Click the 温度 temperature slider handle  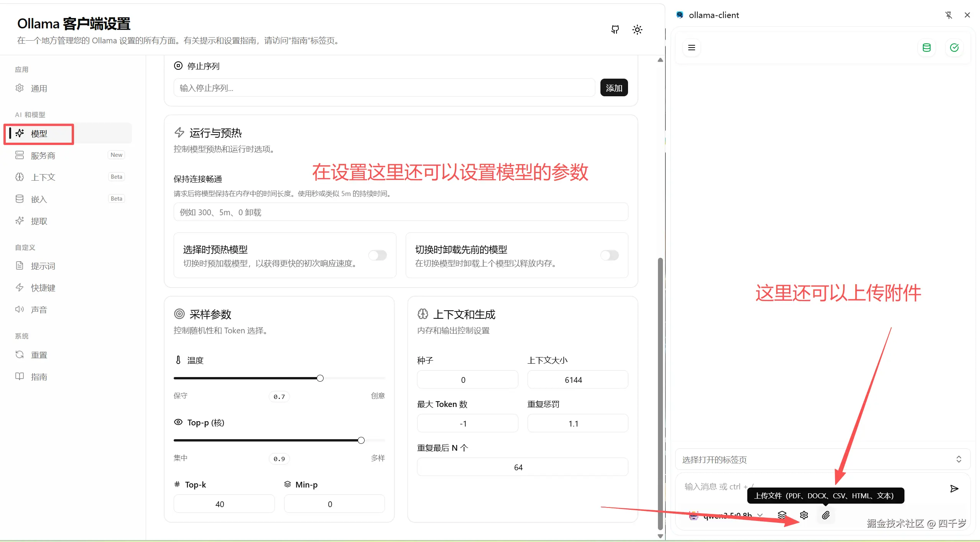(320, 378)
